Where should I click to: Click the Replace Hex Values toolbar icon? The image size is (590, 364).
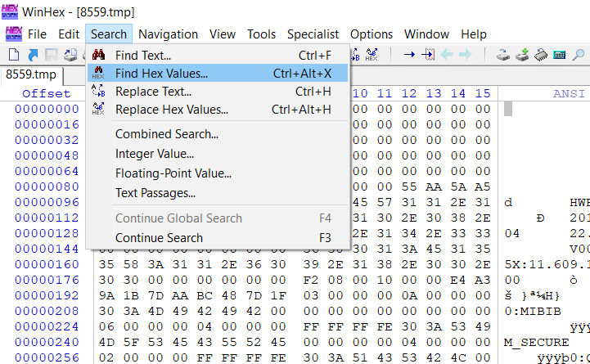coord(372,55)
